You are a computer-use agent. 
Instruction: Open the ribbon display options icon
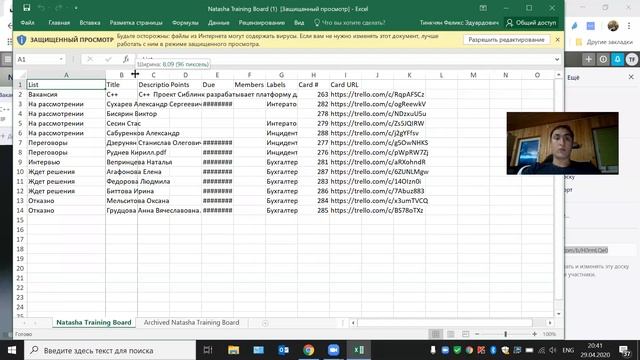483,8
